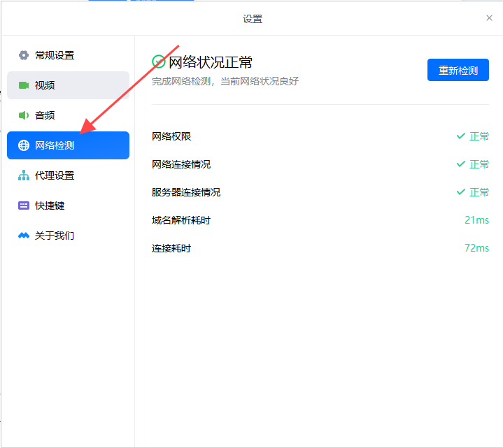
Task: Click the globe icon for 网络检测
Action: pyautogui.click(x=23, y=145)
